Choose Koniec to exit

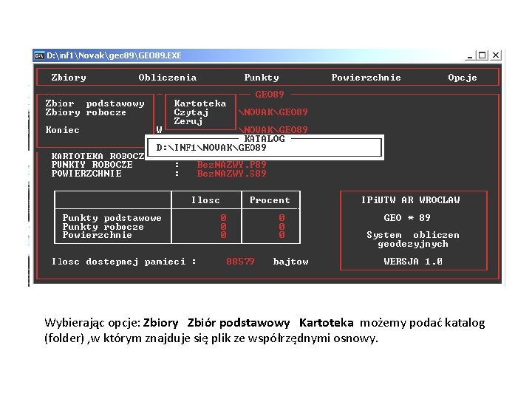62,130
